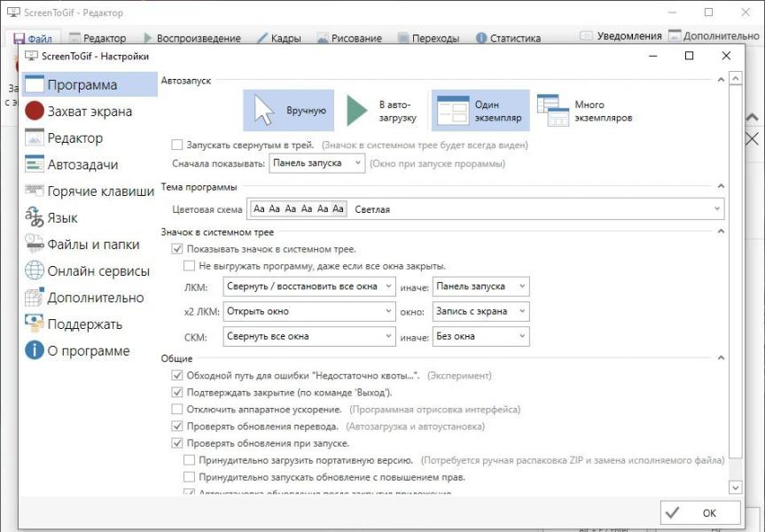Open the Язык language icon
This screenshot has height=532, width=765.
click(35, 217)
